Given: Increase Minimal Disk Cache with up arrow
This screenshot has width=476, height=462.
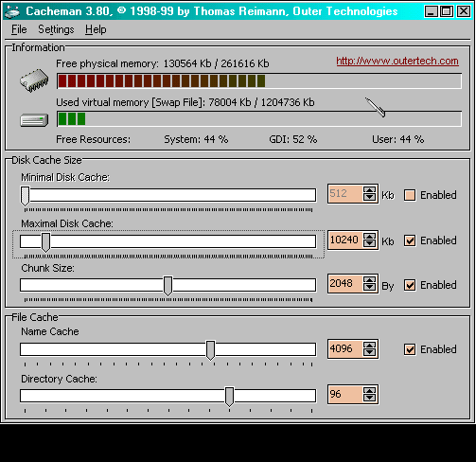Looking at the screenshot, I should [369, 190].
